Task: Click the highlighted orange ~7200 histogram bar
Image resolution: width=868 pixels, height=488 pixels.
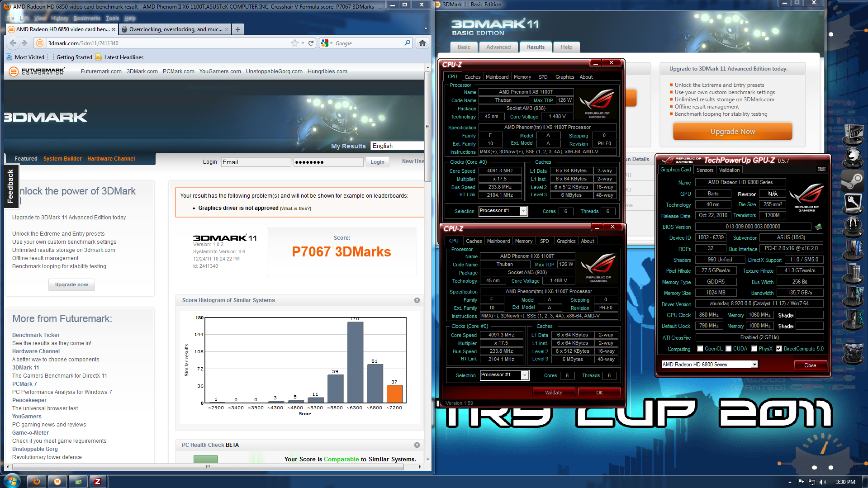Action: pyautogui.click(x=394, y=393)
